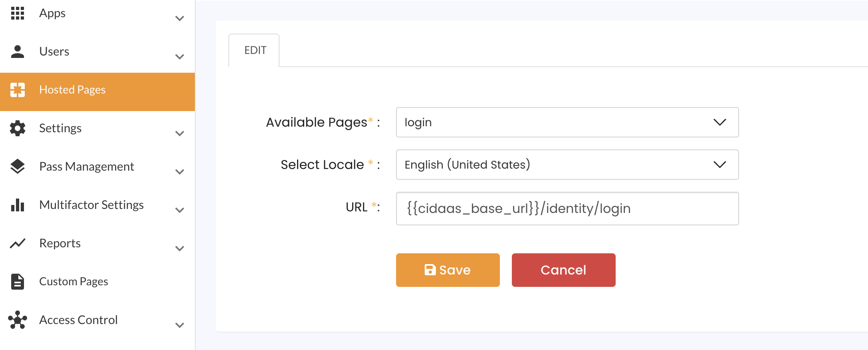Image resolution: width=868 pixels, height=350 pixels.
Task: Expand the Users submenu arrow
Action: tap(180, 57)
